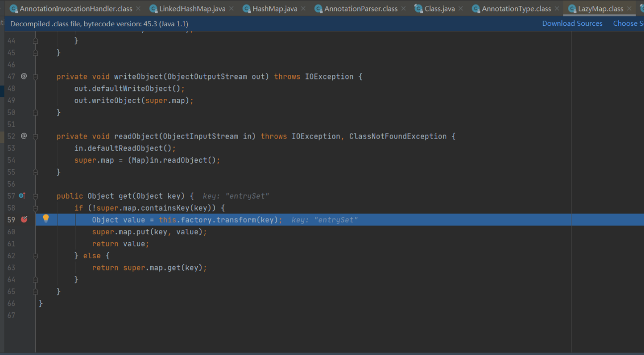The image size is (644, 355).
Task: Click line number 53 in the gutter
Action: tap(11, 148)
